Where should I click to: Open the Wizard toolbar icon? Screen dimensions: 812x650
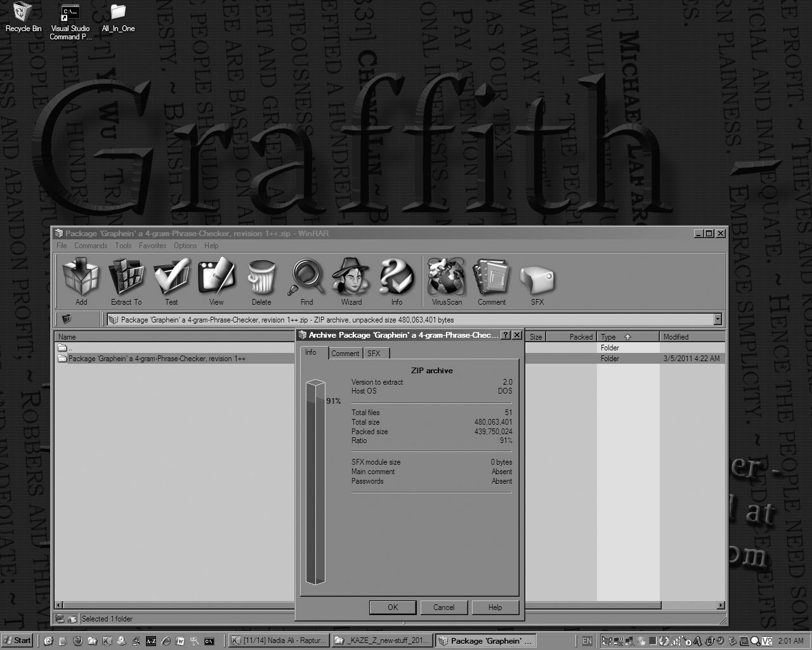click(351, 281)
